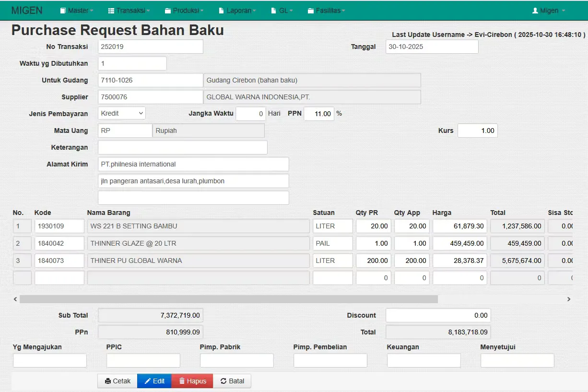The image size is (588, 392).
Task: Click supplier name GLOBAL WARNA INDONESIA,PT.
Action: pyautogui.click(x=312, y=97)
